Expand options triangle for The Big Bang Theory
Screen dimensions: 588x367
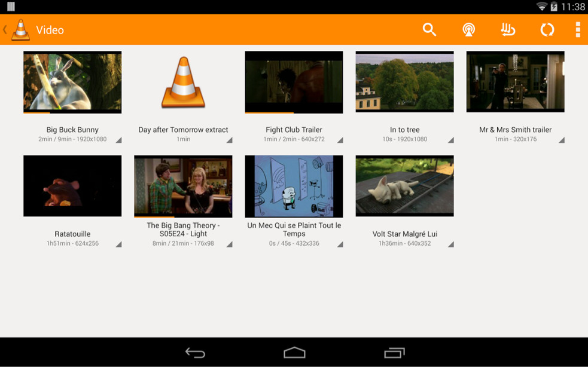229,244
